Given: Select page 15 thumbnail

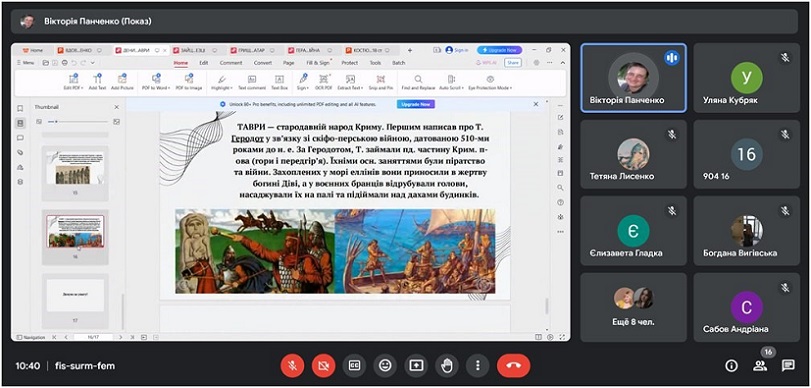Looking at the screenshot, I should coord(76,173).
